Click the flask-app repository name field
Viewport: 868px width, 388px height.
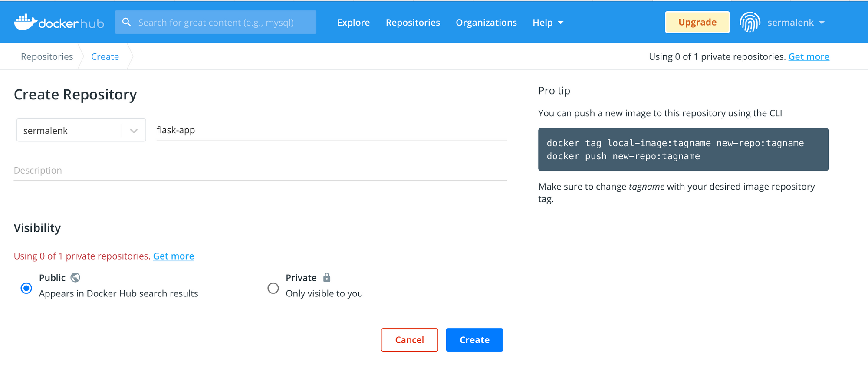coord(331,130)
